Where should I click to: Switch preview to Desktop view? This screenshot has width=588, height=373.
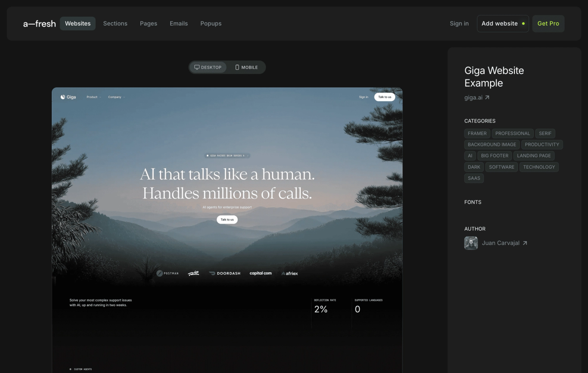click(208, 67)
